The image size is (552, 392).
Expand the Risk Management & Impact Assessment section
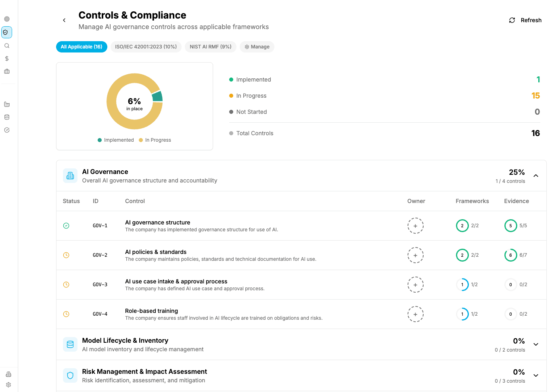pyautogui.click(x=536, y=375)
